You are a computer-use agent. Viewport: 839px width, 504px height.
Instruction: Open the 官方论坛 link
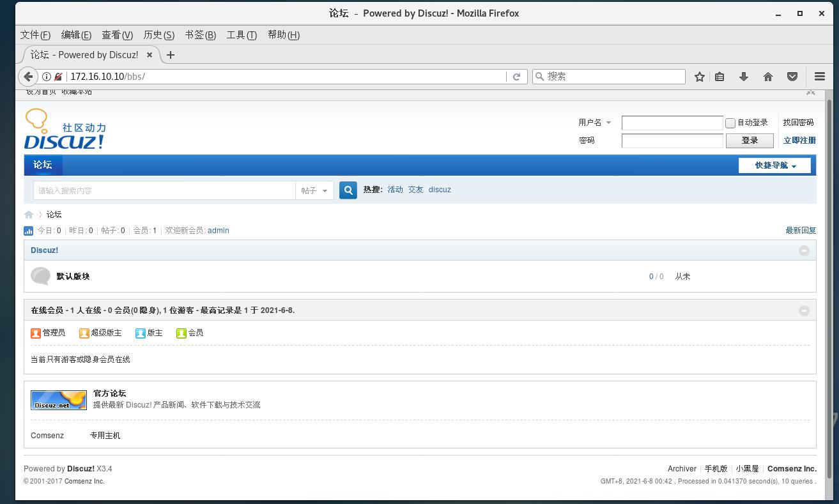tap(110, 393)
